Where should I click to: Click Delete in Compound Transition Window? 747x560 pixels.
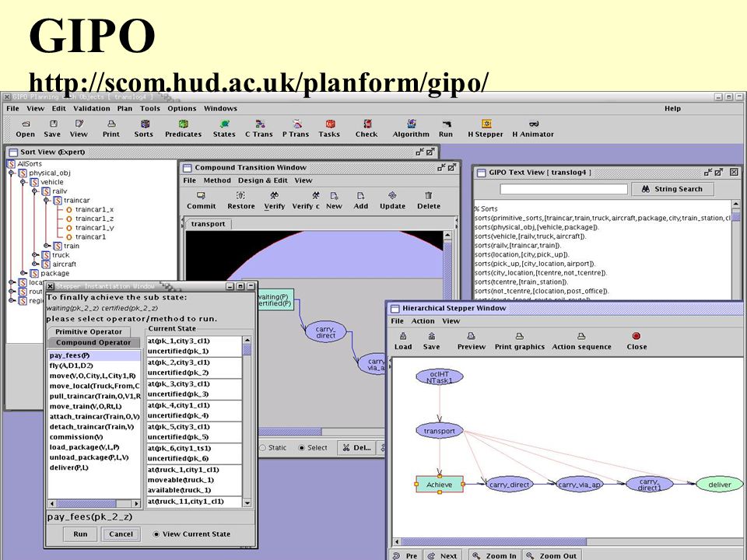pos(429,201)
